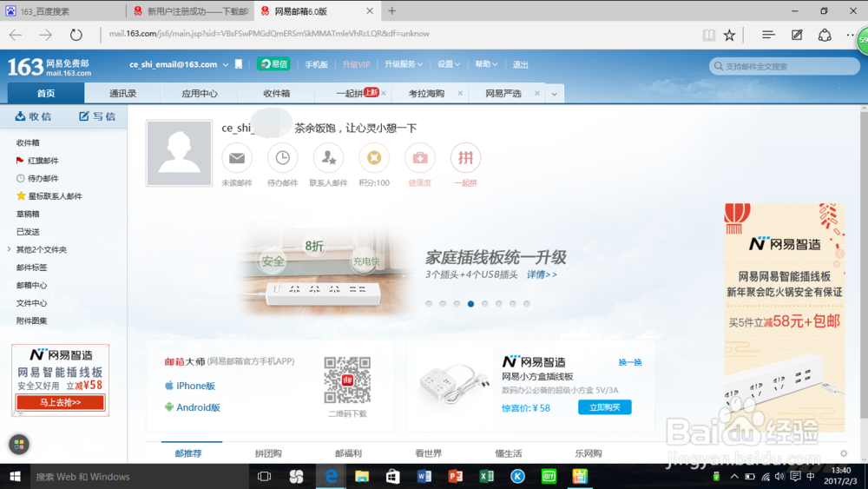Expand the 设置 dropdown menu
This screenshot has width=868, height=489.
pos(449,64)
